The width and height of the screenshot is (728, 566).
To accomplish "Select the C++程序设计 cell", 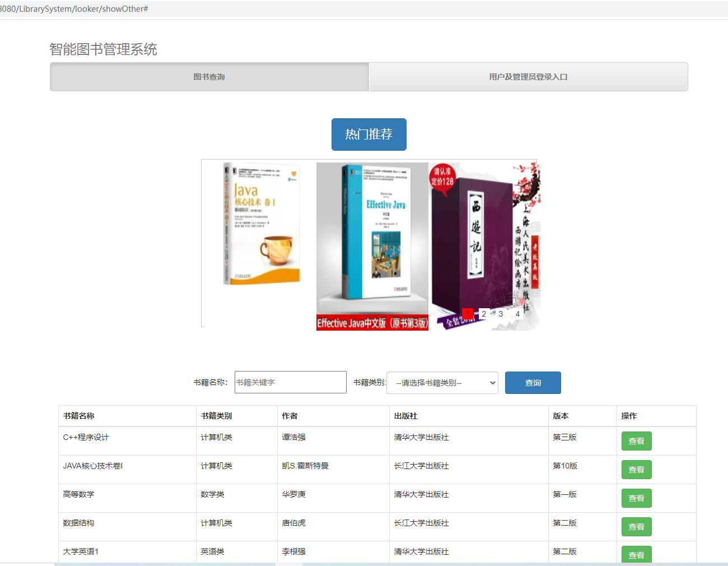I will pyautogui.click(x=127, y=441).
